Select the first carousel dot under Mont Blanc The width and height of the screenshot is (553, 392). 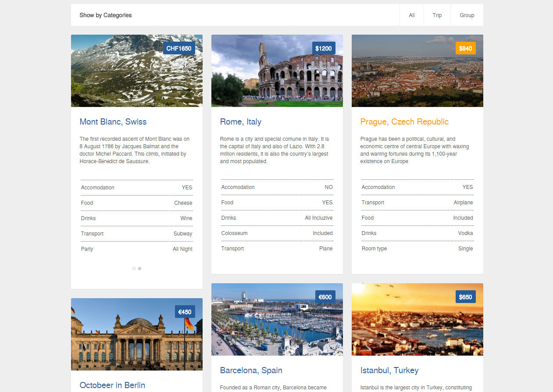tap(134, 268)
